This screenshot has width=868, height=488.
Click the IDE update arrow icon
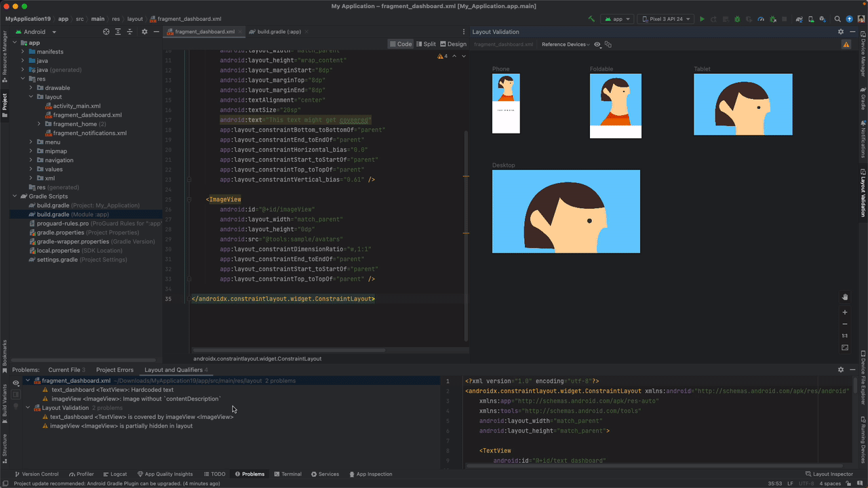click(850, 19)
